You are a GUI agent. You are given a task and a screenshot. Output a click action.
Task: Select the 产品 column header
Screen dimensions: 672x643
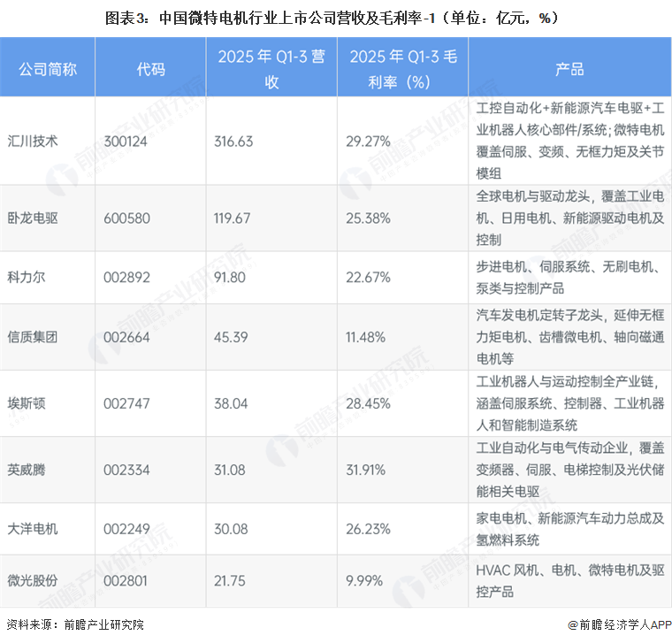pos(569,69)
